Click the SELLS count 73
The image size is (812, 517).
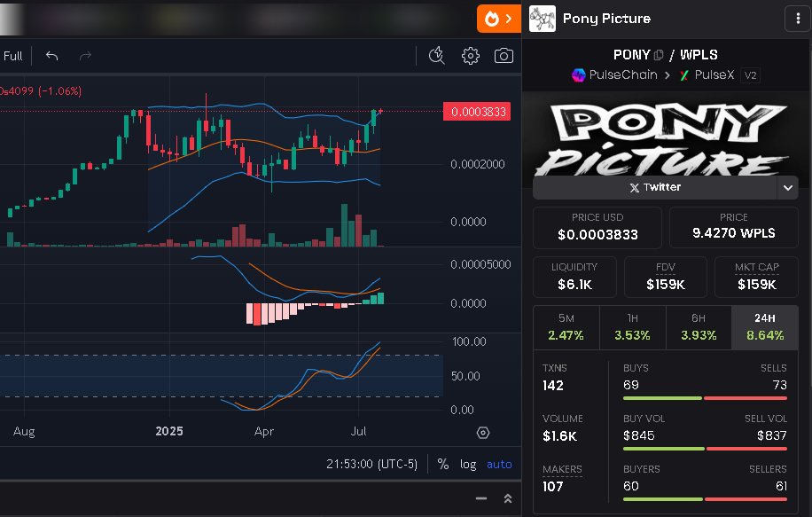(779, 386)
